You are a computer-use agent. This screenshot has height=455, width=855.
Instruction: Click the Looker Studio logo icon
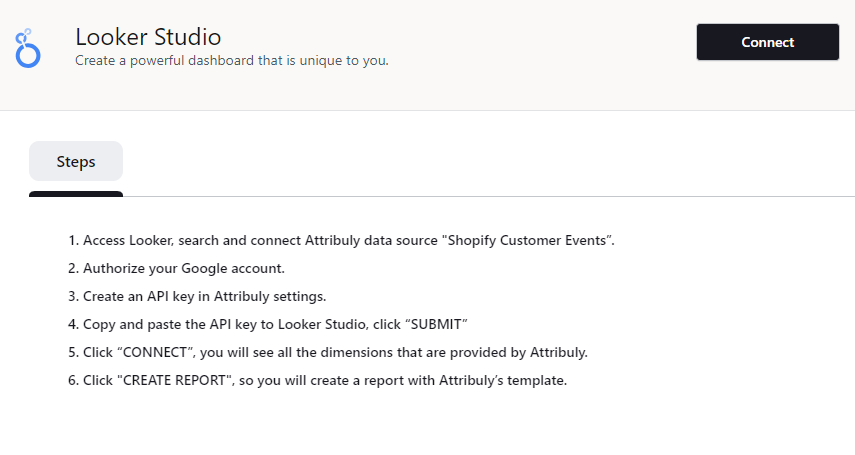pyautogui.click(x=27, y=48)
